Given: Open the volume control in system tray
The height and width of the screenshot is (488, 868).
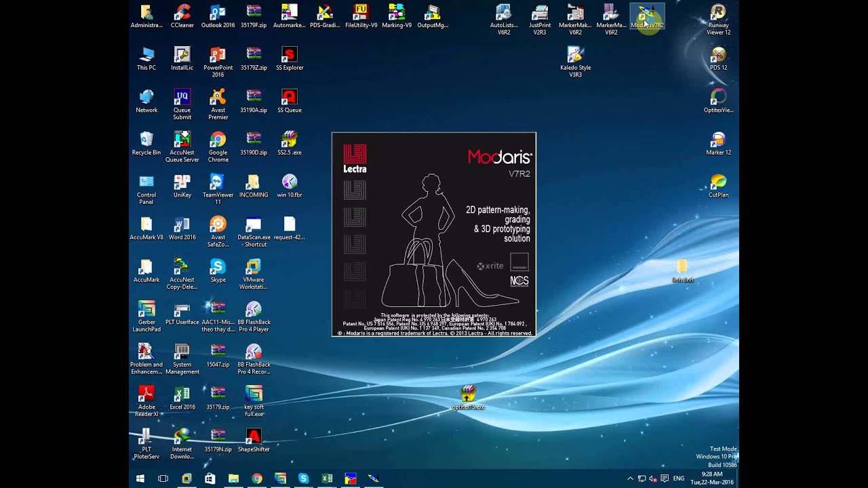Looking at the screenshot, I should click(x=652, y=479).
